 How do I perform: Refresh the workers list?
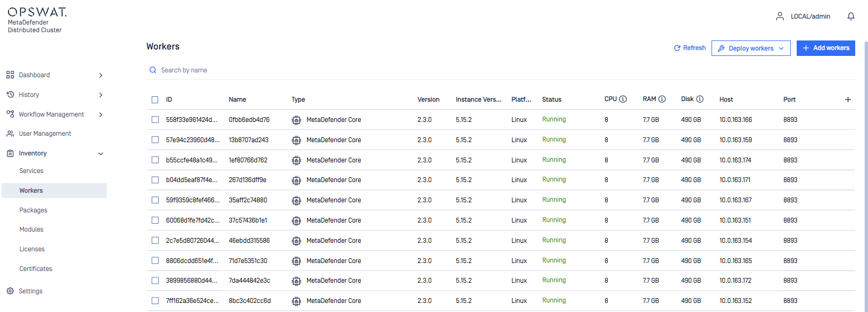coord(690,48)
